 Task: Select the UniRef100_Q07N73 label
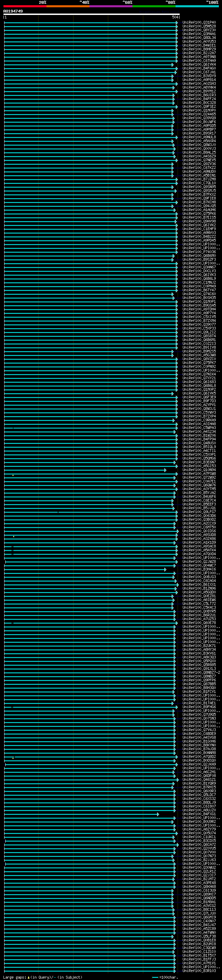point(199,856)
